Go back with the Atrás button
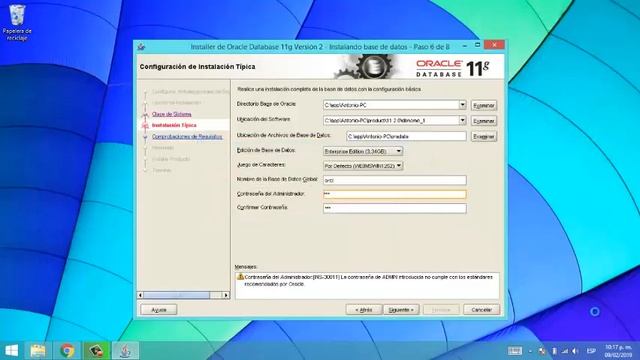The height and width of the screenshot is (360, 640). pyautogui.click(x=364, y=310)
